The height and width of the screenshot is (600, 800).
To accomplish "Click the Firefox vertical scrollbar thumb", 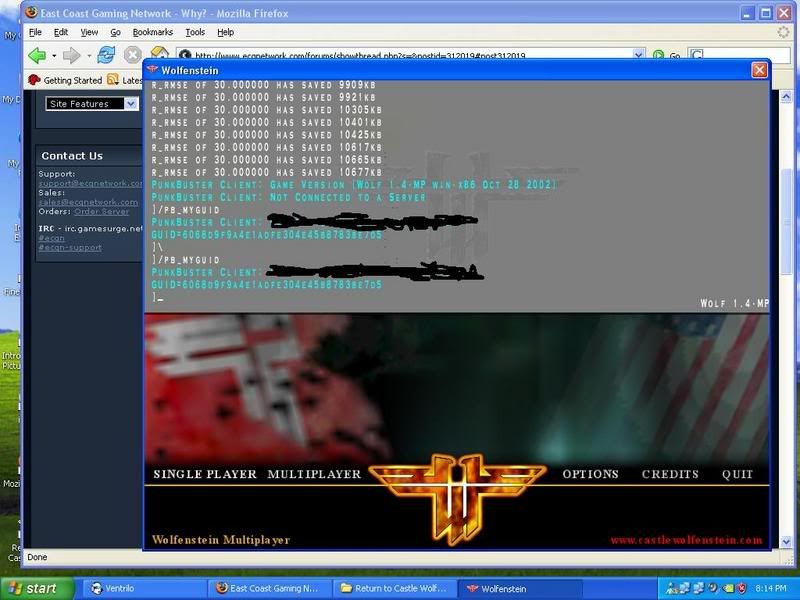I will [x=786, y=222].
